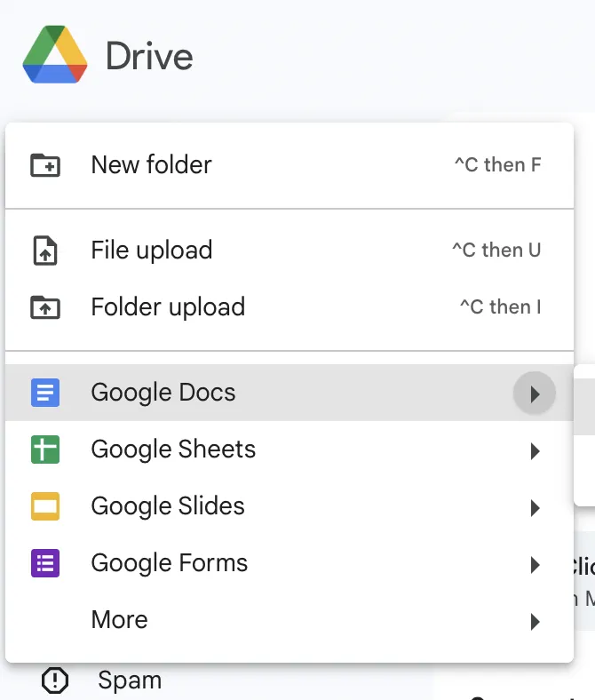Click the green Google Sheets icon
The width and height of the screenshot is (595, 700).
point(45,449)
